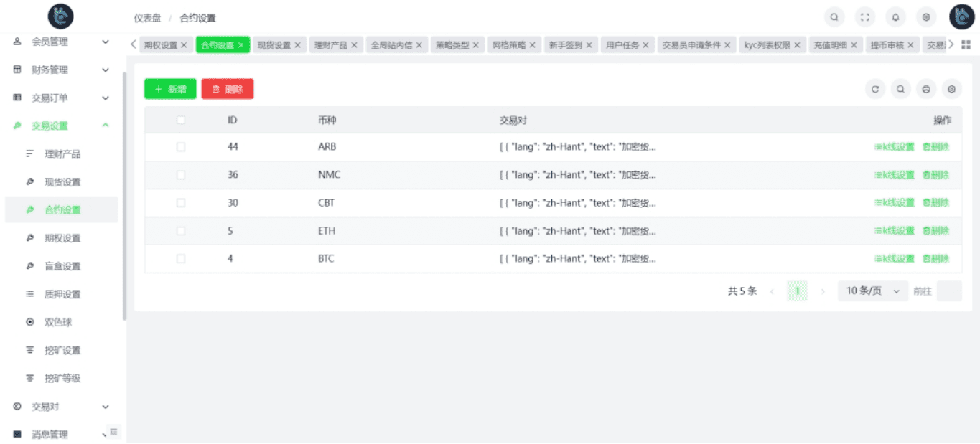Refresh the table with the reload icon
The image size is (980, 444).
[x=875, y=89]
